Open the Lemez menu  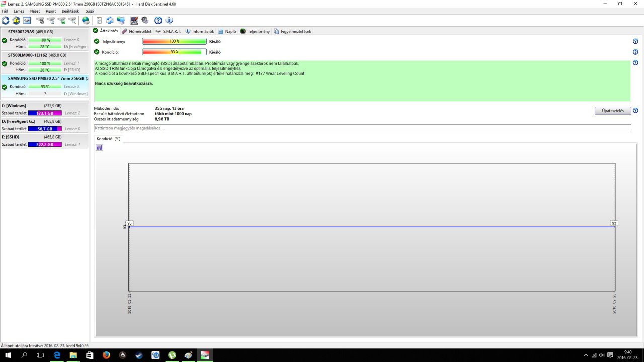click(x=19, y=11)
